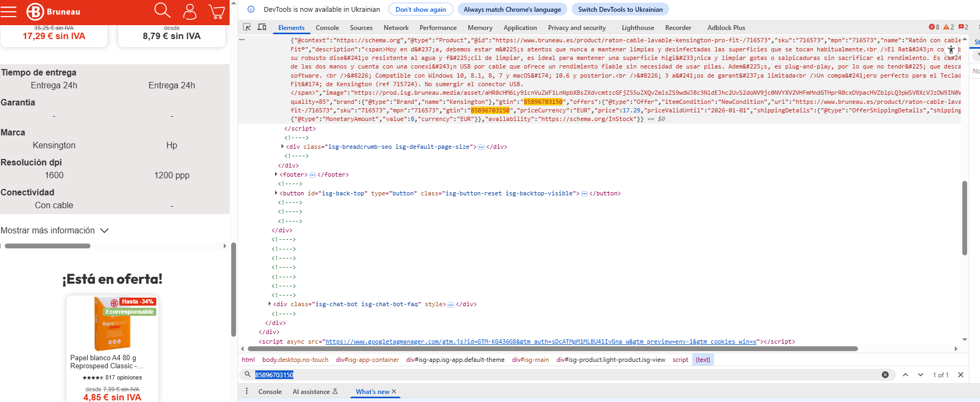The width and height of the screenshot is (980, 402).
Task: Click the webpage vertical scrollbar
Action: 233,289
